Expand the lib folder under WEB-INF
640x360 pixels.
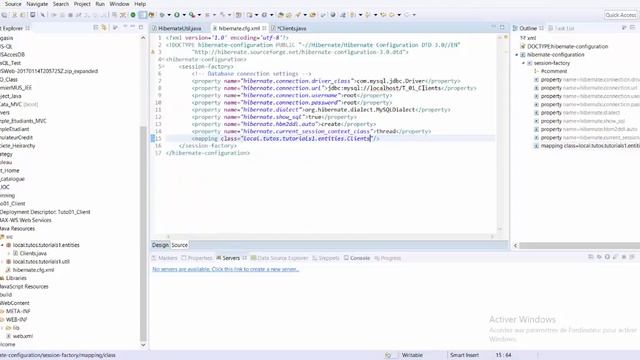[2, 328]
